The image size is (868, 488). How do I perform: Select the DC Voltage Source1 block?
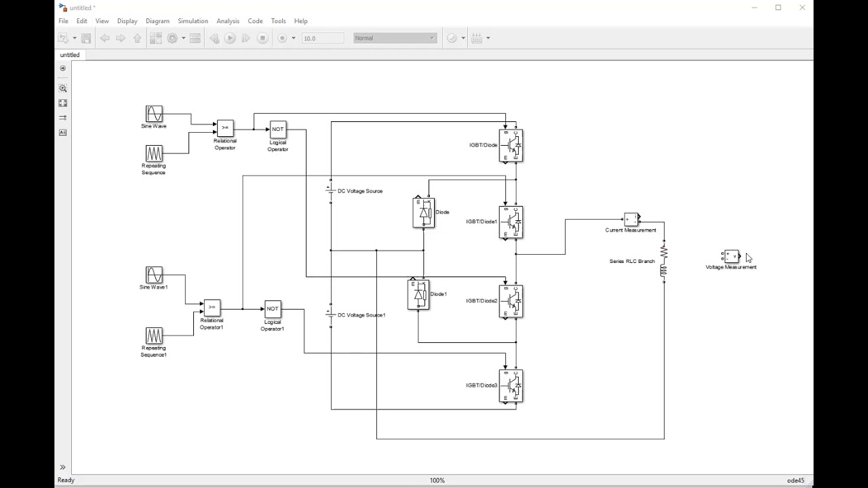[330, 315]
